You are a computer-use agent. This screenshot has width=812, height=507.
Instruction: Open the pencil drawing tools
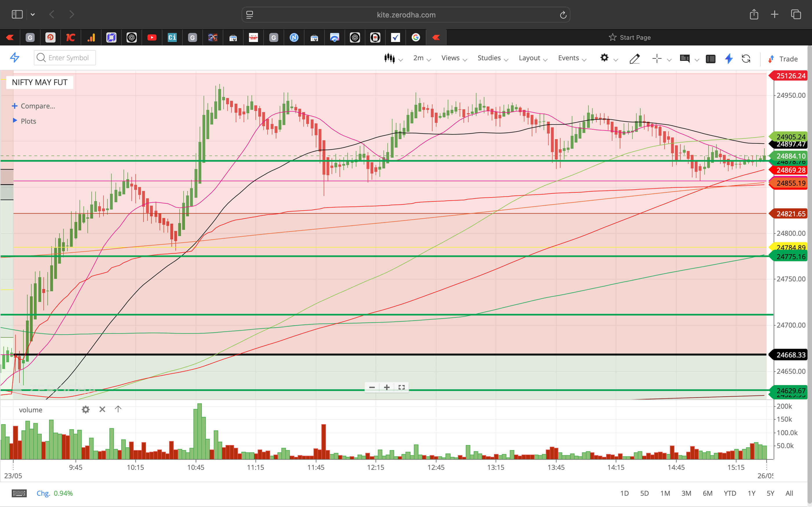pyautogui.click(x=635, y=59)
